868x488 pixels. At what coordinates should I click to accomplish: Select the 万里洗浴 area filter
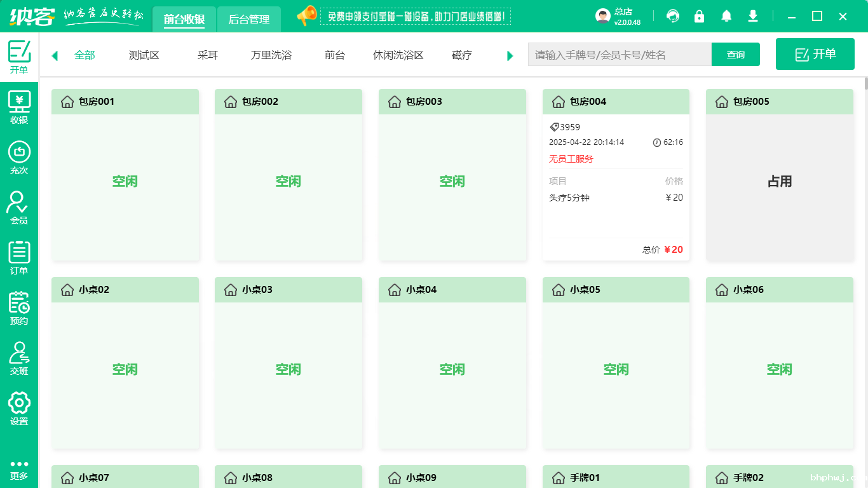(x=271, y=55)
